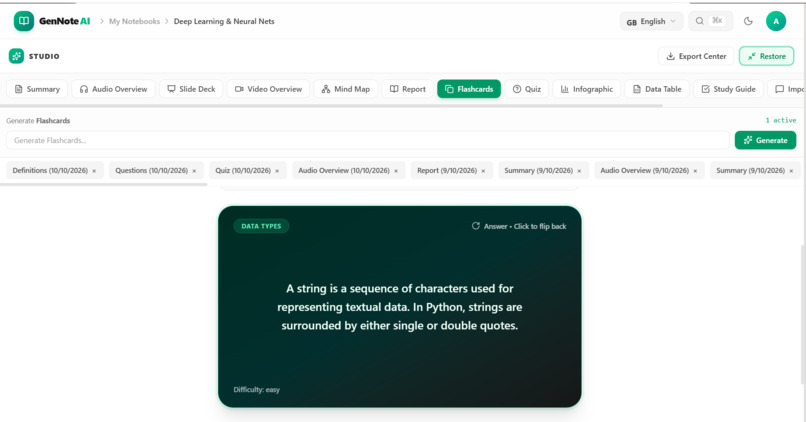This screenshot has height=422, width=806.
Task: Remove the Quiz (10/10/2026) chip
Action: (277, 171)
